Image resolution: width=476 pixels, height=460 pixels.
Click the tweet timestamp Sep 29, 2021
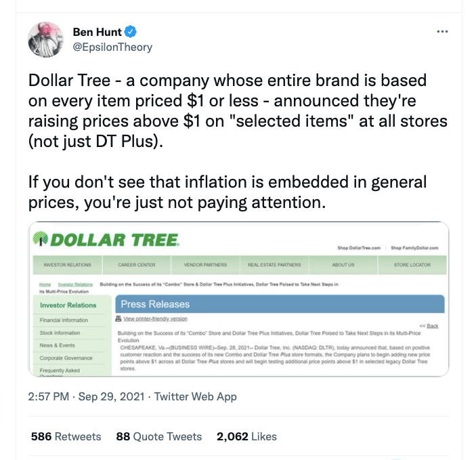(112, 396)
